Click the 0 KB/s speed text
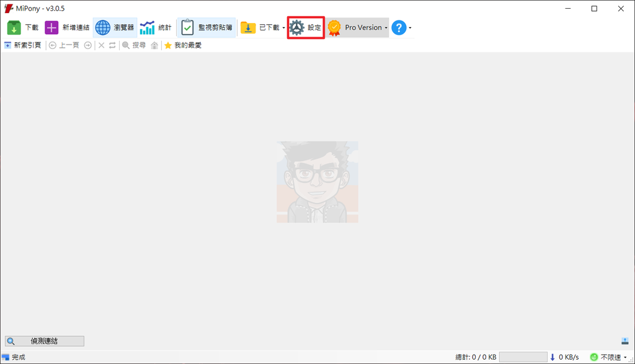Screen dimensions: 635x364 click(569, 357)
